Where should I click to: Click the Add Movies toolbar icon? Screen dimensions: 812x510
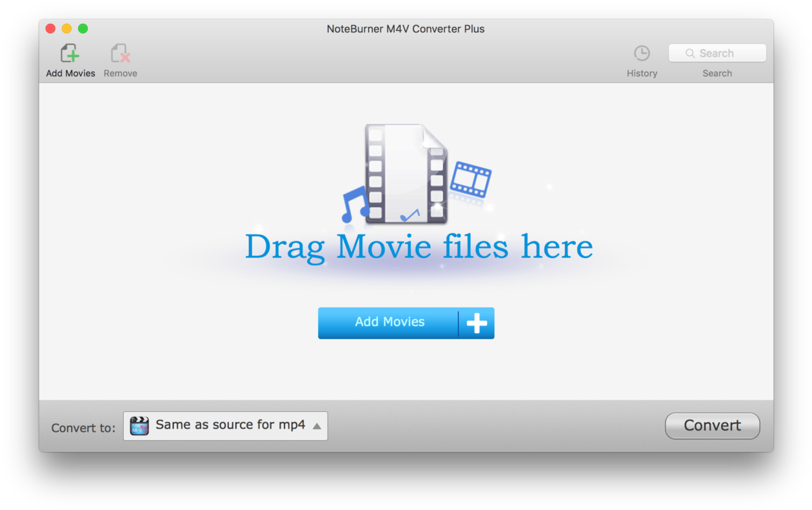[70, 54]
